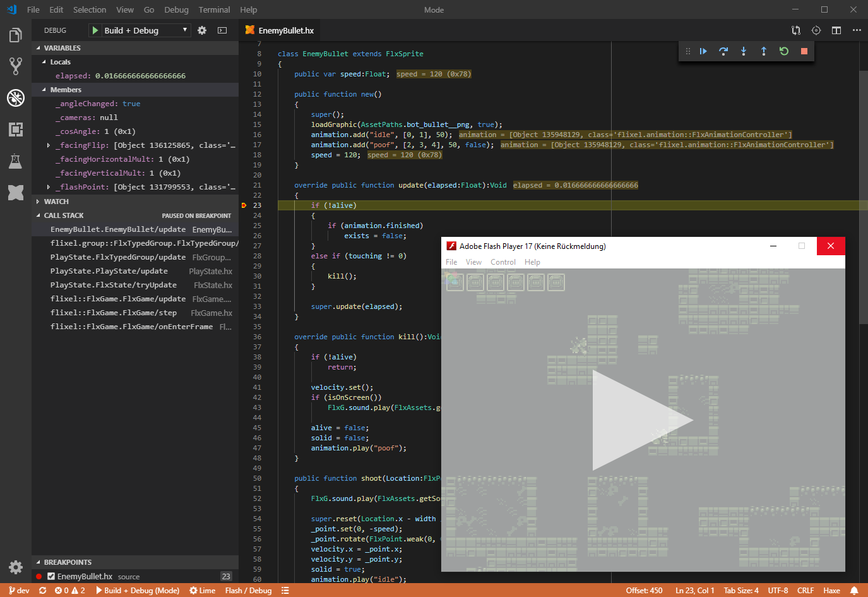Open View menu in Flash Player window
The image size is (868, 597).
tap(473, 262)
